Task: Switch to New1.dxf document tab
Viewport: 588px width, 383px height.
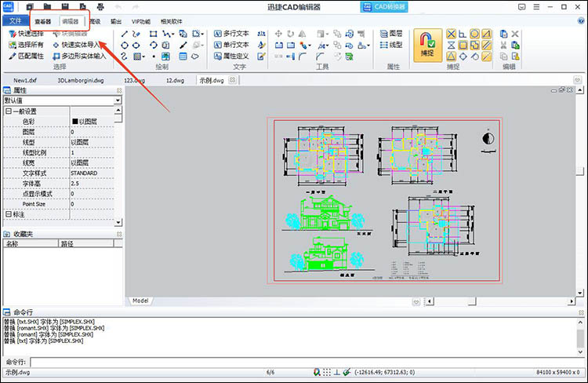Action: pos(25,80)
